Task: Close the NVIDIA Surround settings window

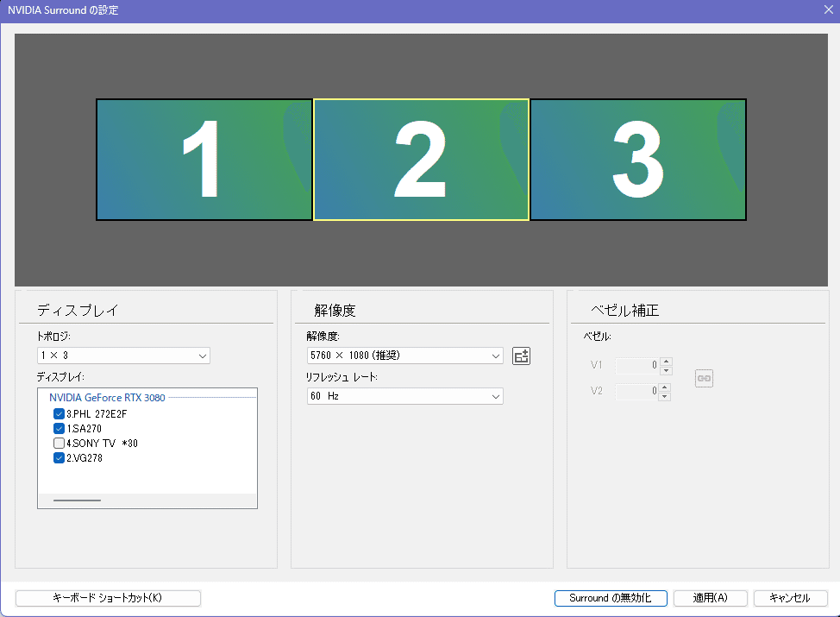Action: 828,10
